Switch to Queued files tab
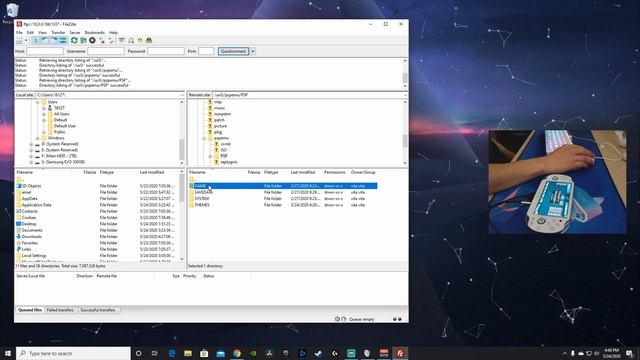The height and width of the screenshot is (360, 640). click(x=30, y=310)
